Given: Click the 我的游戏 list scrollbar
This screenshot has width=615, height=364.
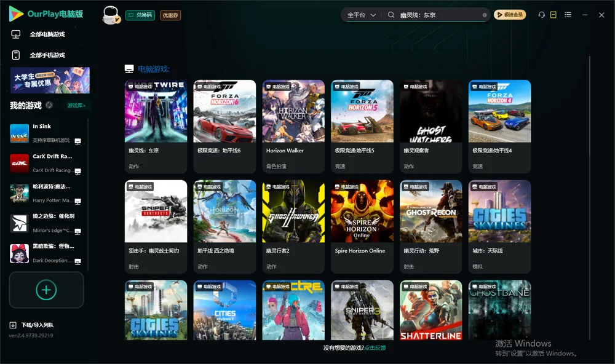Looking at the screenshot, I should click(88, 194).
